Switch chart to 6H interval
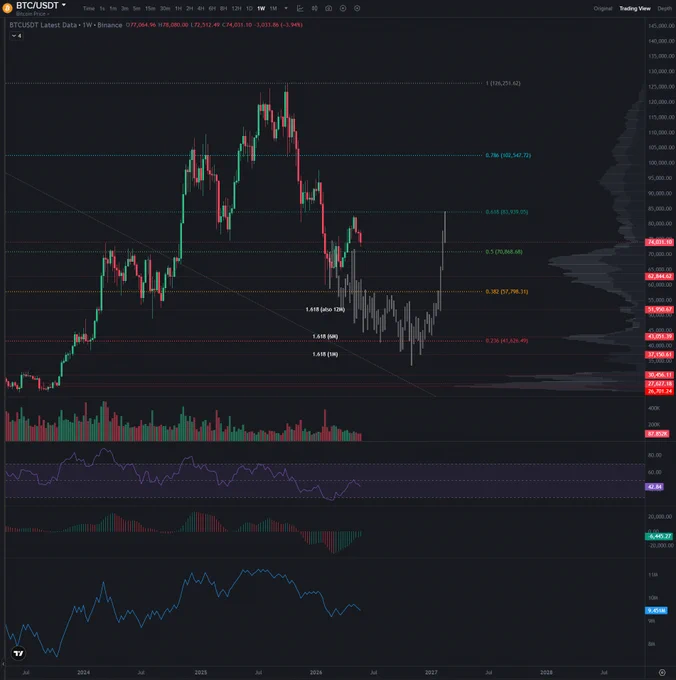This screenshot has width=676, height=680. tap(212, 8)
